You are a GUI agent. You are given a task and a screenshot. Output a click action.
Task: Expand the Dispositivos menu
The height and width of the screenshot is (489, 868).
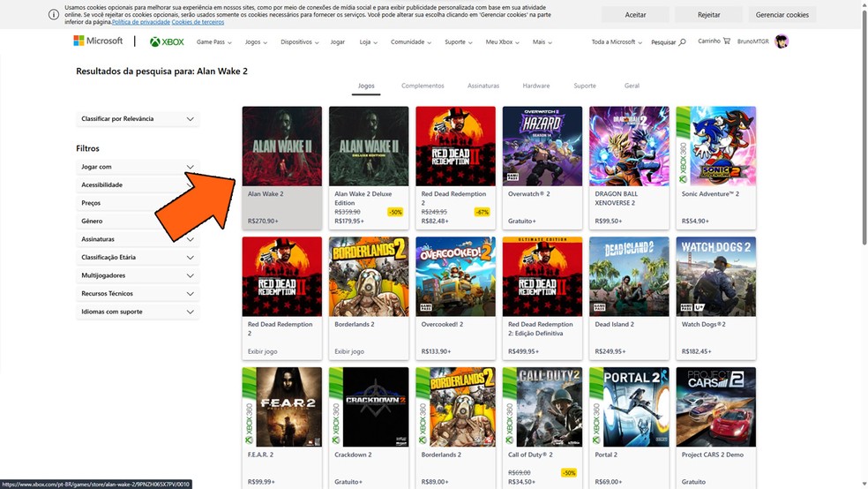(x=300, y=42)
